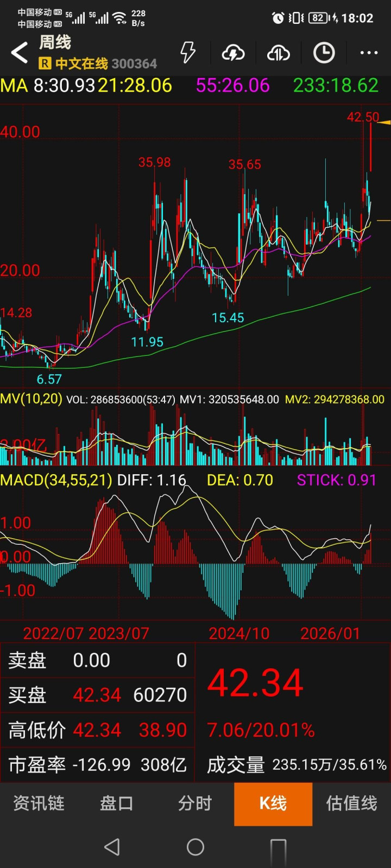
Task: Tap the Android back navigation triangle
Action: point(112,847)
